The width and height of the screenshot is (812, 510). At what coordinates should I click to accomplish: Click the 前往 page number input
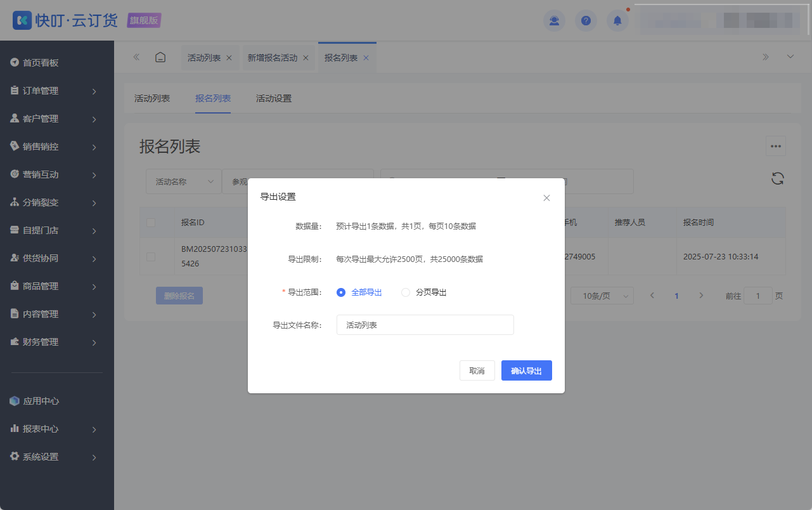tap(758, 296)
